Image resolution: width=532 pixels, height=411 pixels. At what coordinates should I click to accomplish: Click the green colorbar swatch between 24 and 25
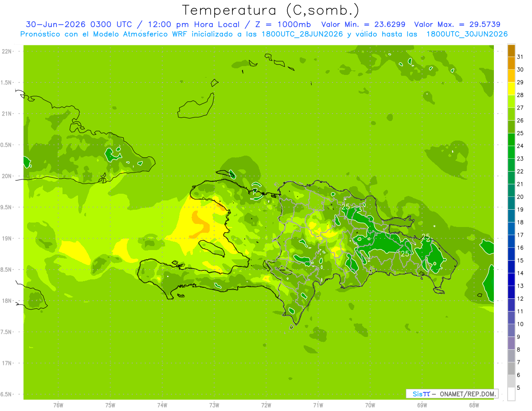511,140
